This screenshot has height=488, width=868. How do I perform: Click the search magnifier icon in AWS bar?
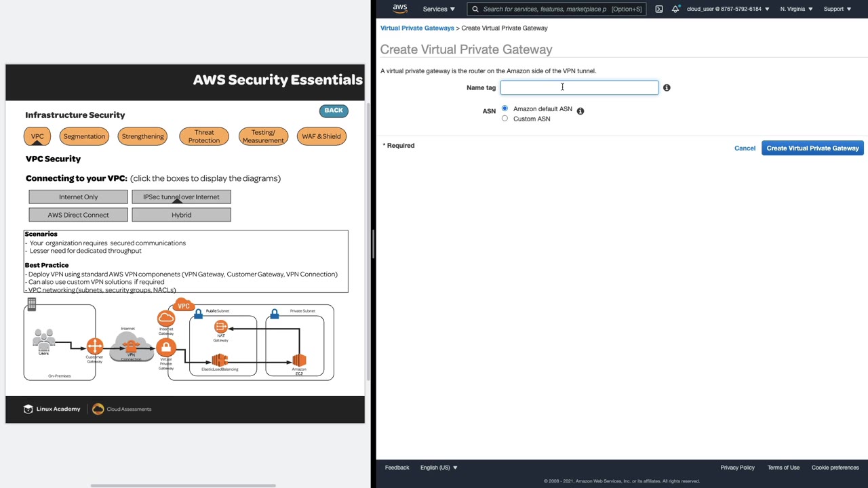pos(475,9)
